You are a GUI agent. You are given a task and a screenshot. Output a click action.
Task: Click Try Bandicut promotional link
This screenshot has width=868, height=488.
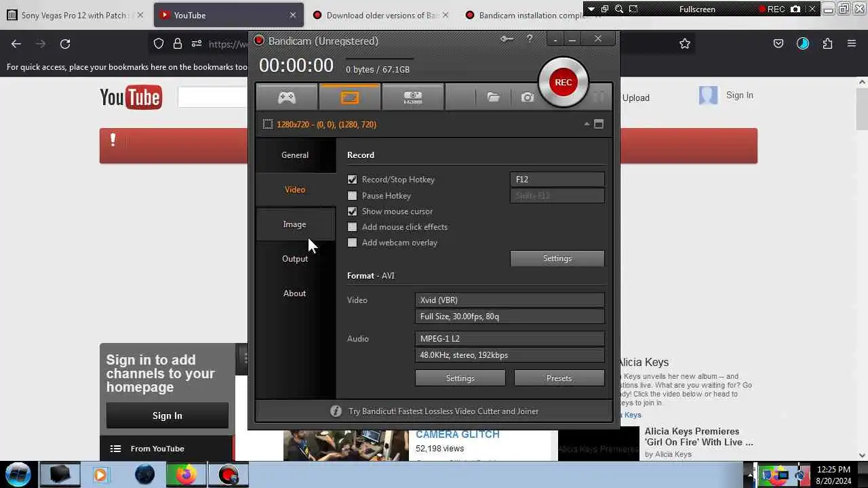(443, 411)
